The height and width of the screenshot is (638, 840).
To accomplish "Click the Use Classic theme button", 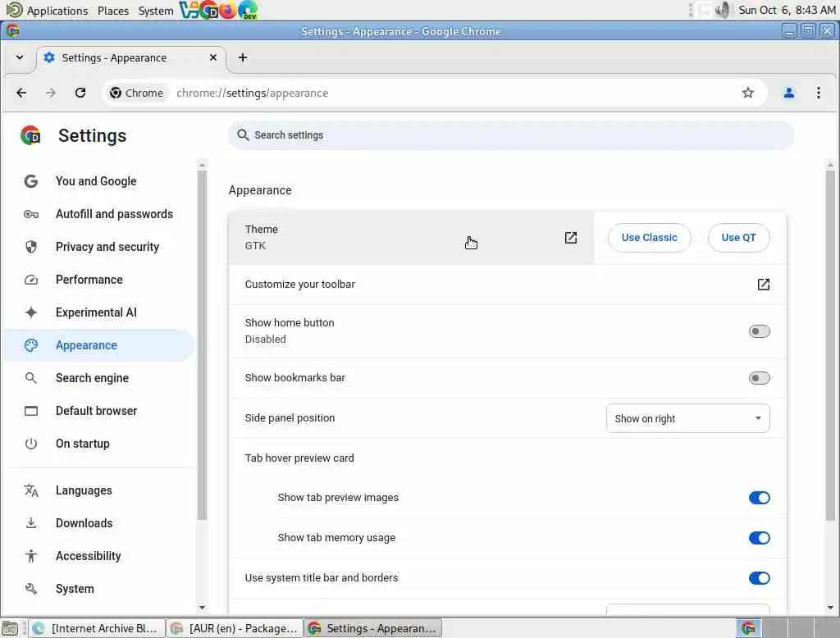I will coord(650,237).
